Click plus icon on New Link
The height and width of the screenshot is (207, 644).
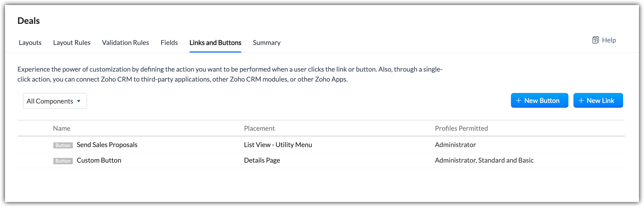(581, 100)
